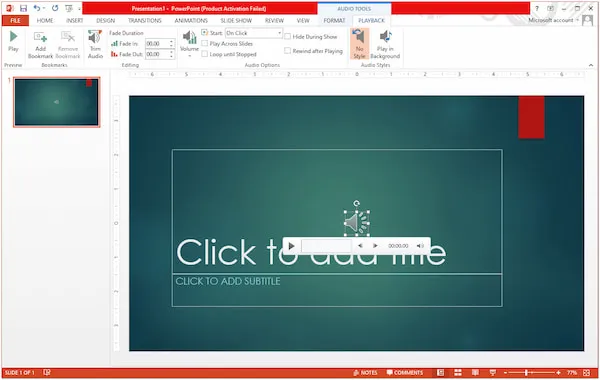Open the TRANSITIONS tab
The image size is (600, 380).
click(x=145, y=21)
